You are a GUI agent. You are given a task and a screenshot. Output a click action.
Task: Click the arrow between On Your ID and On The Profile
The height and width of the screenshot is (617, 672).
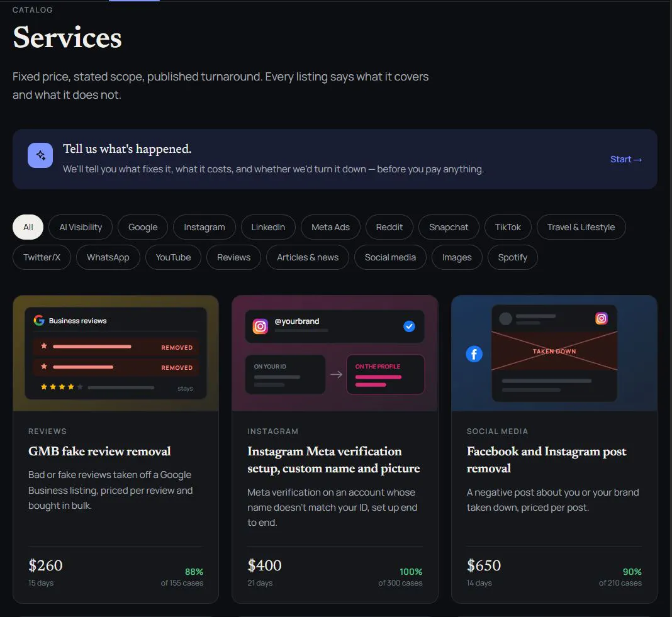[337, 374]
